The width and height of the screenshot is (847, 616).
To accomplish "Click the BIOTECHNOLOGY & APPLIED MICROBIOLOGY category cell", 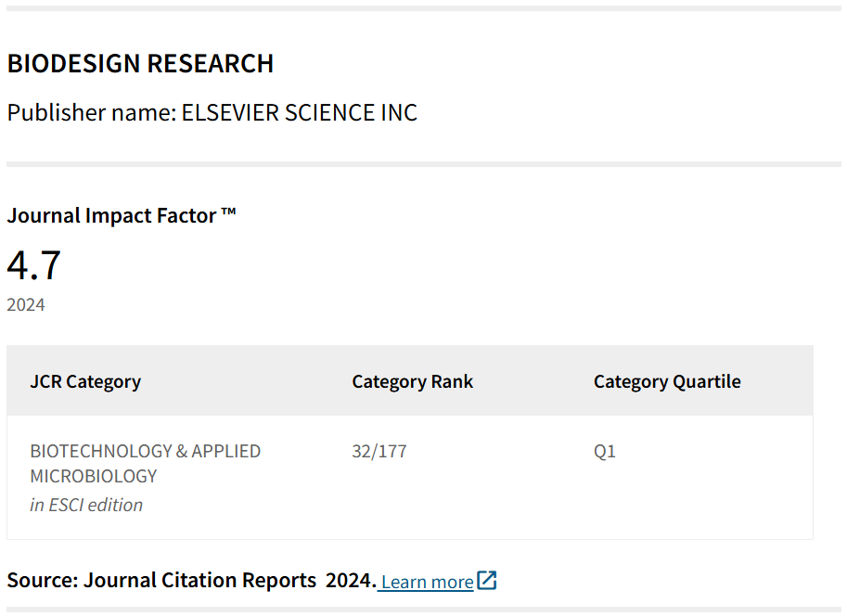I will (x=145, y=463).
